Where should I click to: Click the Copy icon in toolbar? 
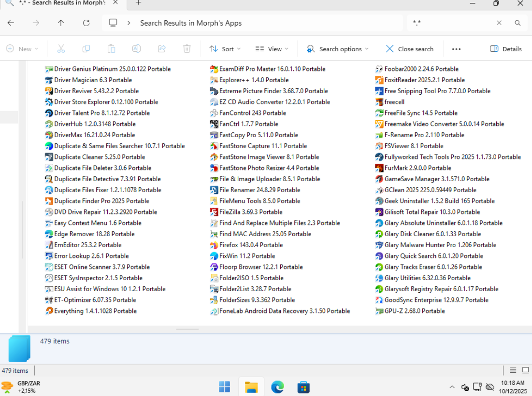point(86,49)
